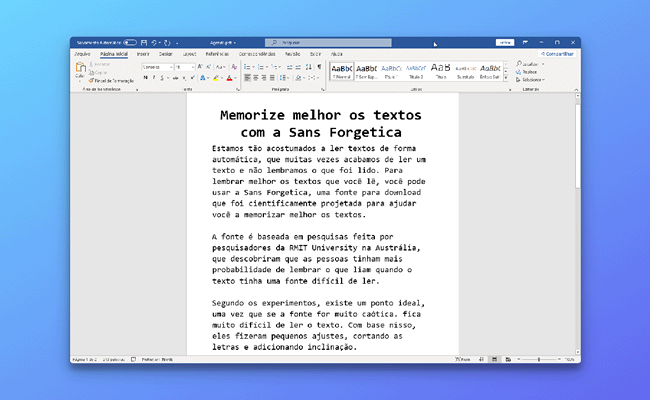Select the Normal style thumbnail
This screenshot has width=650, height=400.
tap(342, 71)
